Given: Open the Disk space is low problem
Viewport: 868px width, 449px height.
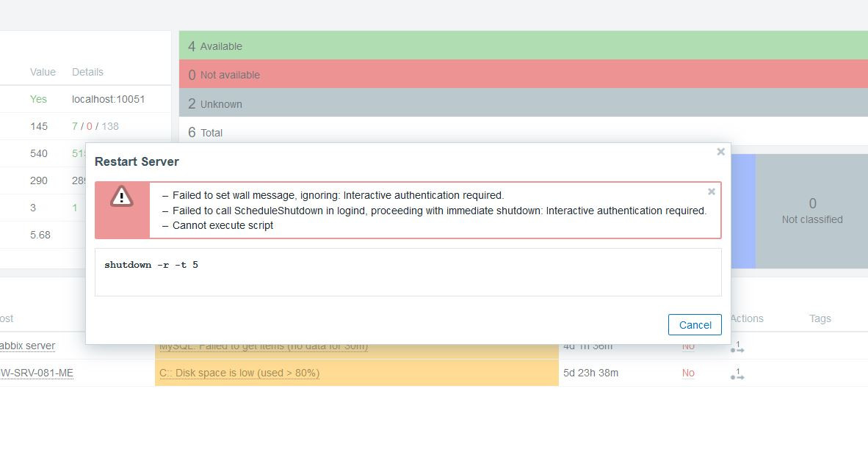Looking at the screenshot, I should [239, 373].
